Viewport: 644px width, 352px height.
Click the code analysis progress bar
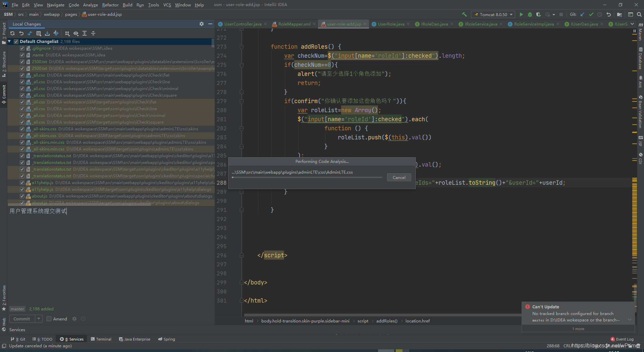[307, 177]
